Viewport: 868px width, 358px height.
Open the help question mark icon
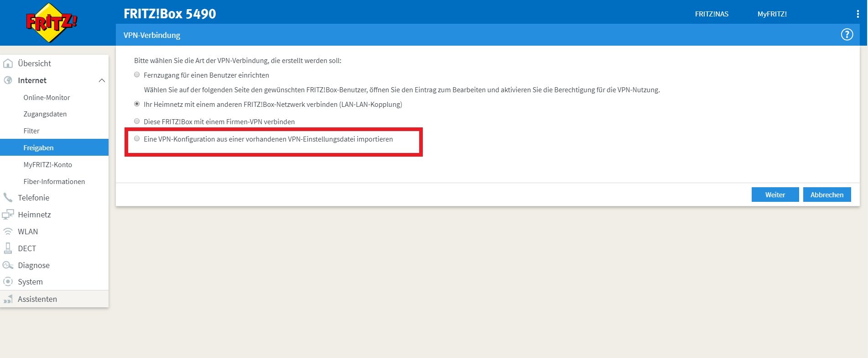tap(847, 35)
